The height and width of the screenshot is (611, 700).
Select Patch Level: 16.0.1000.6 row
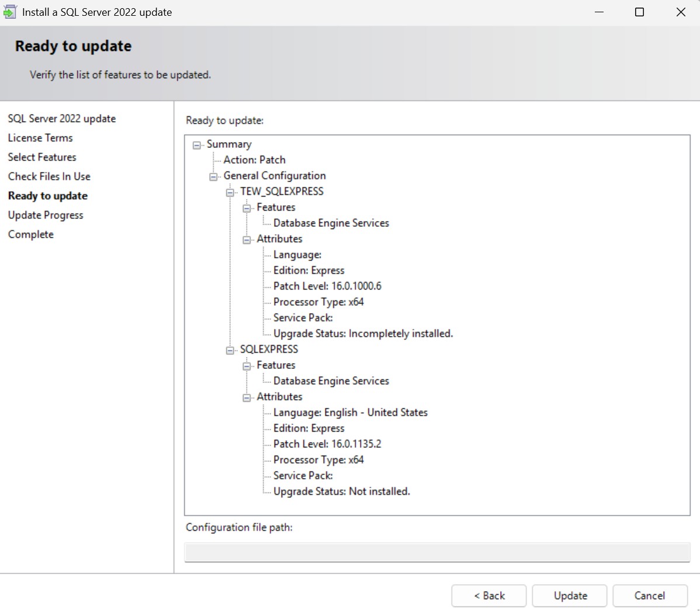click(327, 286)
